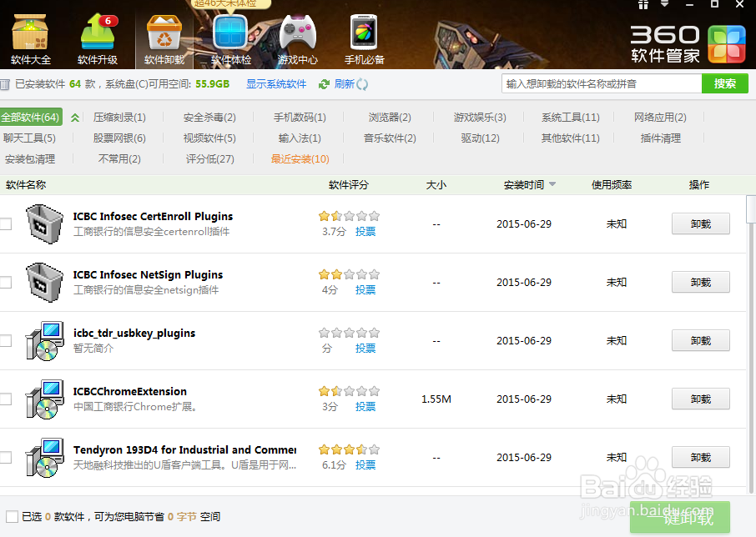Select the 聊天工具(5) category
This screenshot has height=537, width=756.
[29, 138]
